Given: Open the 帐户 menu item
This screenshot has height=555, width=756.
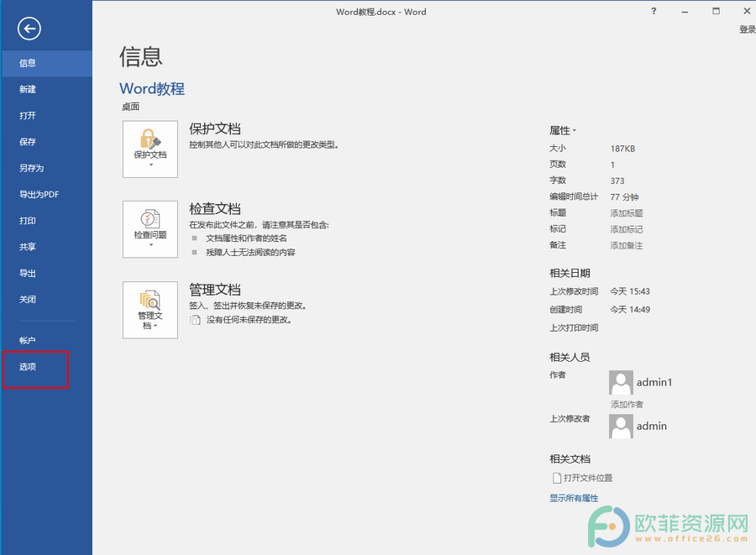Looking at the screenshot, I should (x=46, y=341).
